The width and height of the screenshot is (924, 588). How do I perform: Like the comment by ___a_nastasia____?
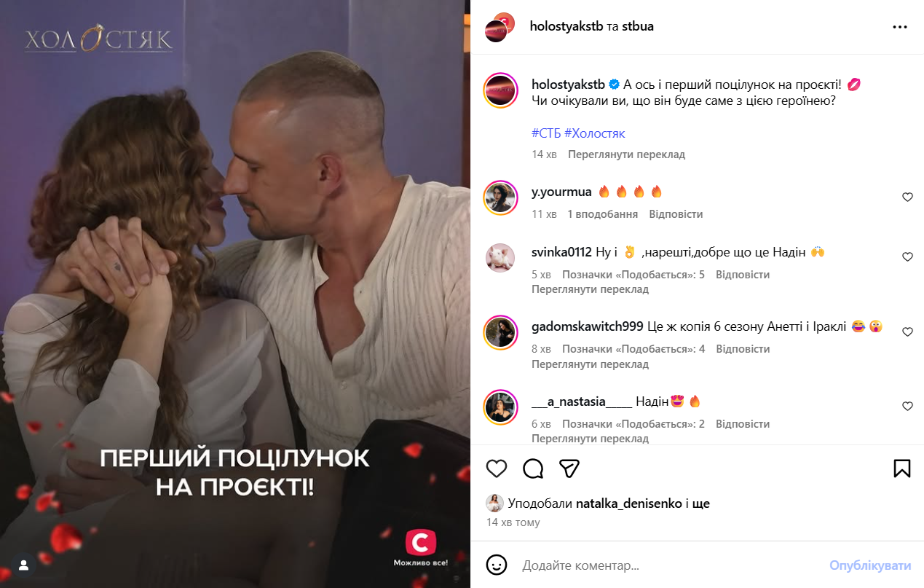tap(907, 407)
